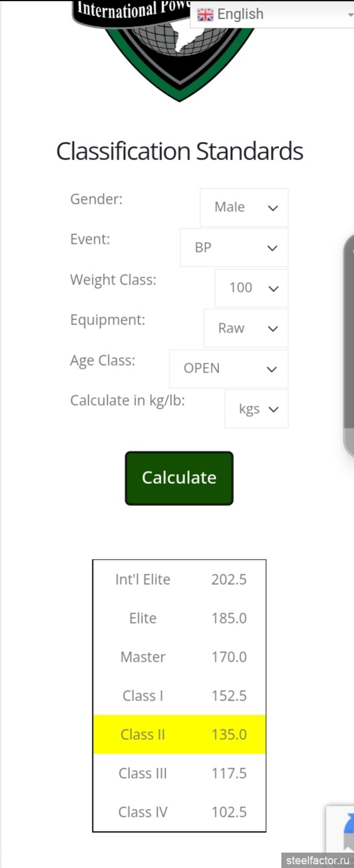Expand the Equipment dropdown showing Raw

click(246, 328)
